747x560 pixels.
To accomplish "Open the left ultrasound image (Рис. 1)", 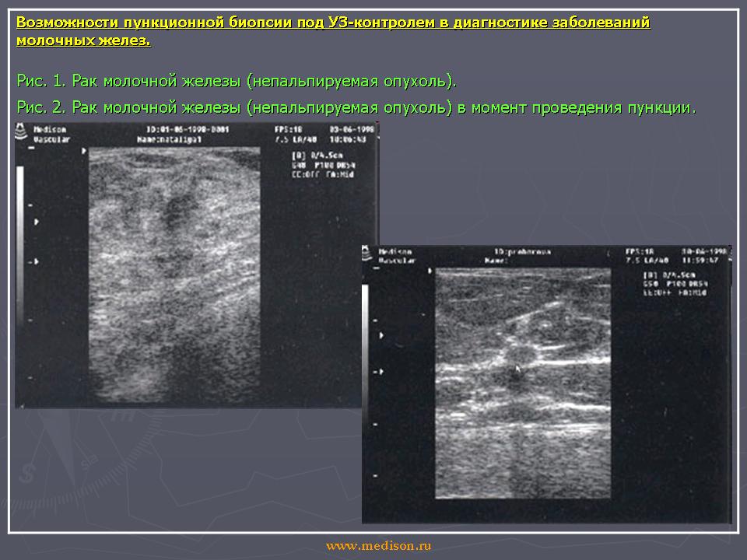I will pyautogui.click(x=196, y=264).
